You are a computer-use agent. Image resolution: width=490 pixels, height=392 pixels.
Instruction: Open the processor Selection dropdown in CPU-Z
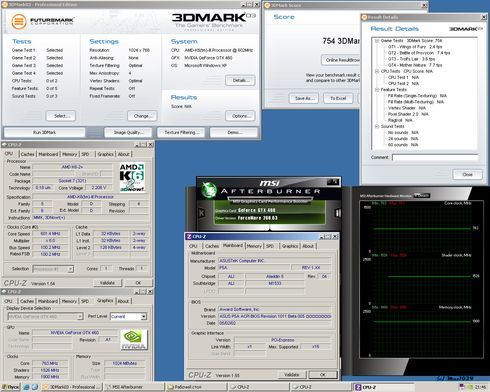click(70, 269)
